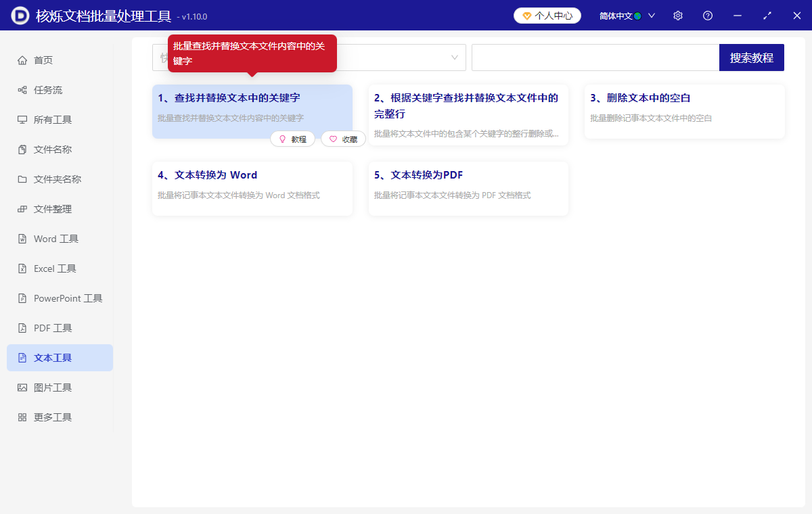Click the 搜索教程 search button
Screen dimensions: 812x514
pyautogui.click(x=751, y=57)
